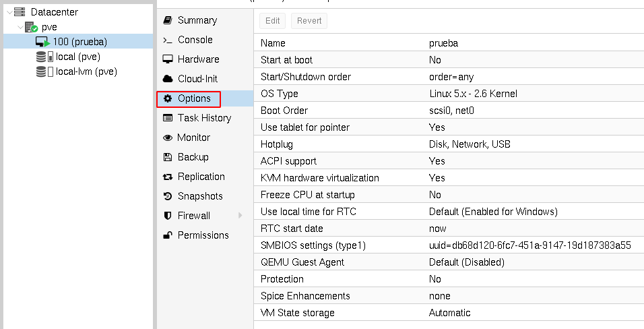Click the Hardware monitor icon
Viewport: 644px width, 329px height.
click(x=168, y=59)
